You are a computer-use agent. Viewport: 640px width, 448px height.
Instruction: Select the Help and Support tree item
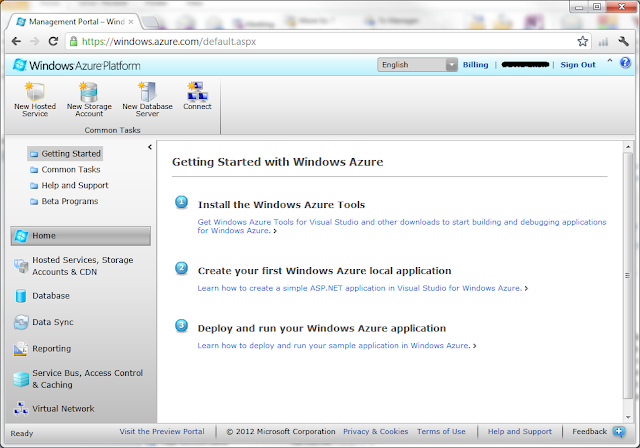69,185
